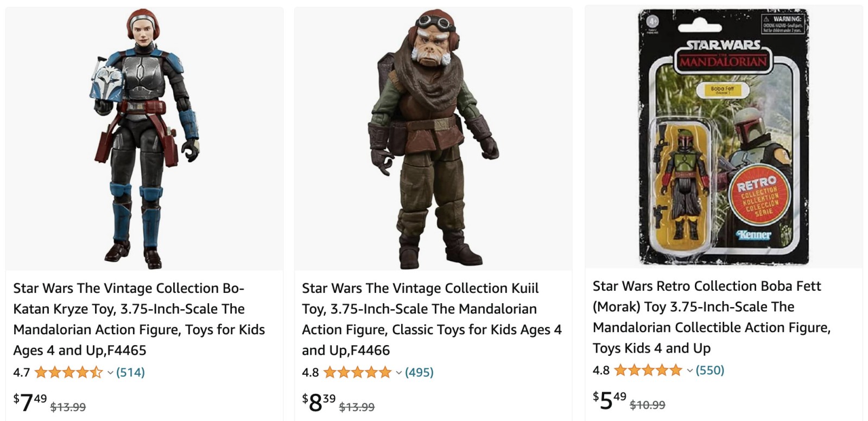Expand rating breakdown chevron for Kuiil
868x421 pixels.
399,373
